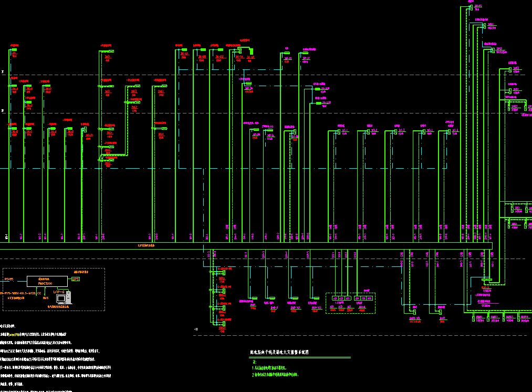Click the RS485 label

(8, 280)
